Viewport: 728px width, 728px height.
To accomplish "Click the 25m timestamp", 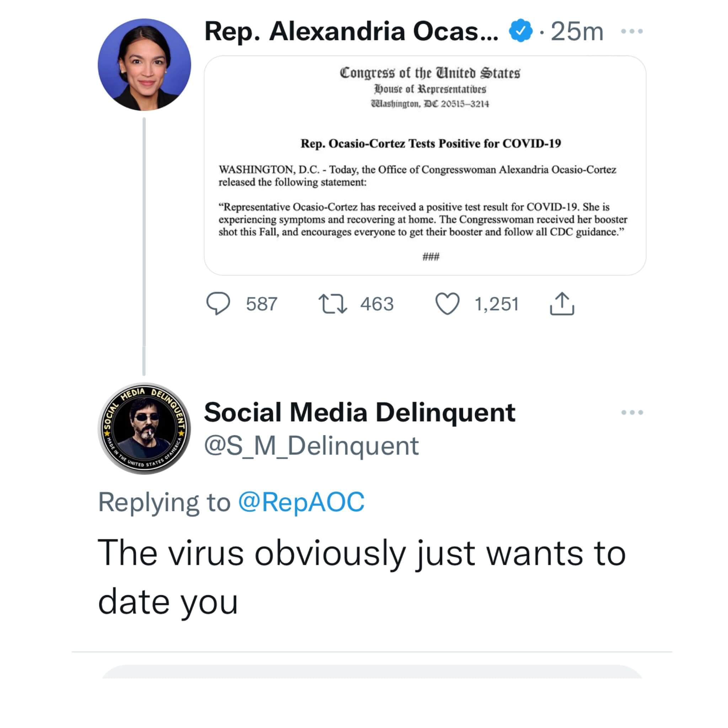I will point(577,31).
